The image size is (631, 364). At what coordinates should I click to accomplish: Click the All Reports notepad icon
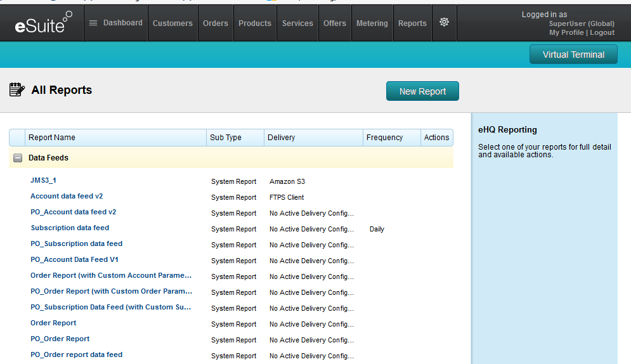17,90
